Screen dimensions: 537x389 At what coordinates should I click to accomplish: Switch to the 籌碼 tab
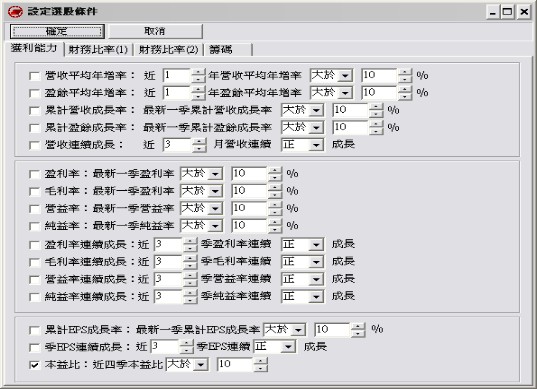(228, 50)
